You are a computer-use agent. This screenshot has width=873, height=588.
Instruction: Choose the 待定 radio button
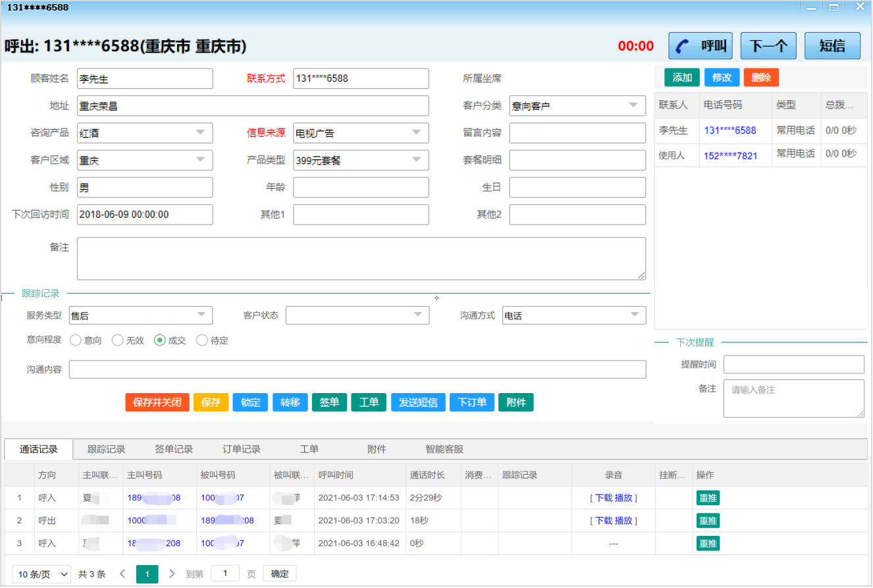pos(202,340)
